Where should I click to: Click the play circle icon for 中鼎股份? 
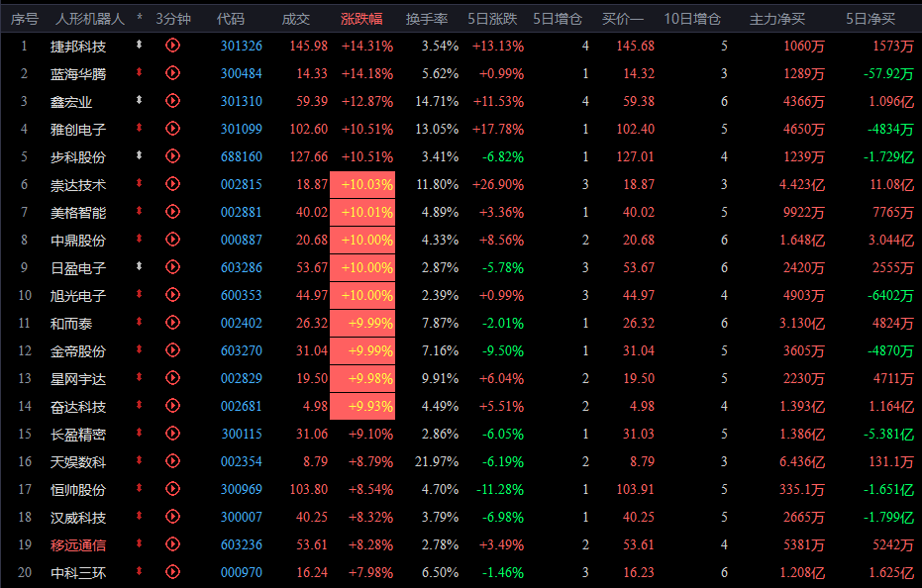click(x=172, y=240)
